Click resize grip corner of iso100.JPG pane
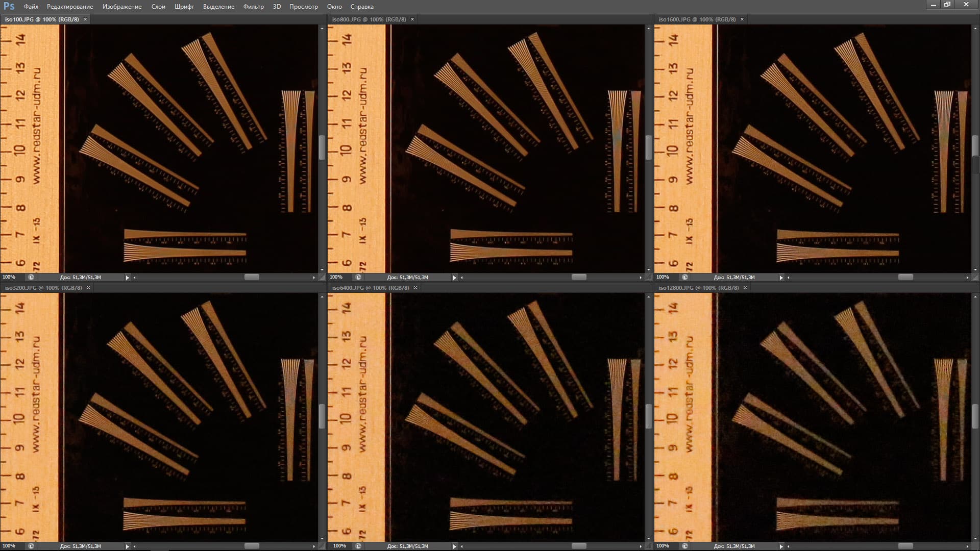 coord(322,278)
